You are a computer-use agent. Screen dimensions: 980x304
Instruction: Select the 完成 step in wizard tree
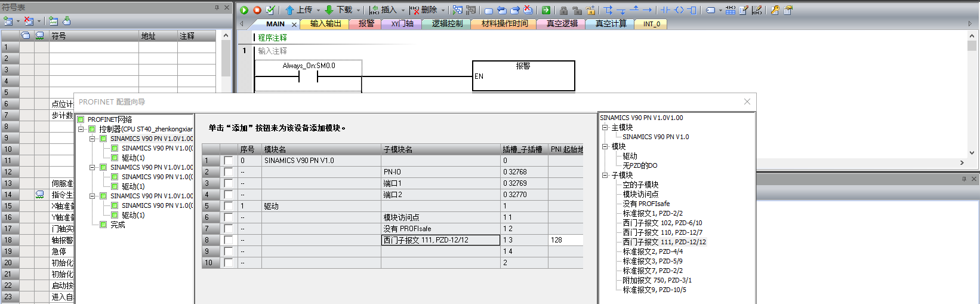coord(118,225)
